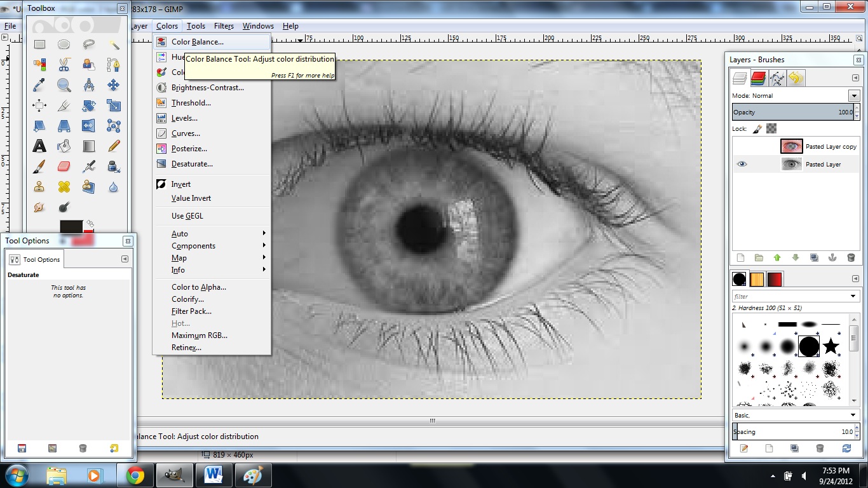Screen dimensions: 868x488
Task: Create a new layer in Layers panel
Action: coord(740,258)
